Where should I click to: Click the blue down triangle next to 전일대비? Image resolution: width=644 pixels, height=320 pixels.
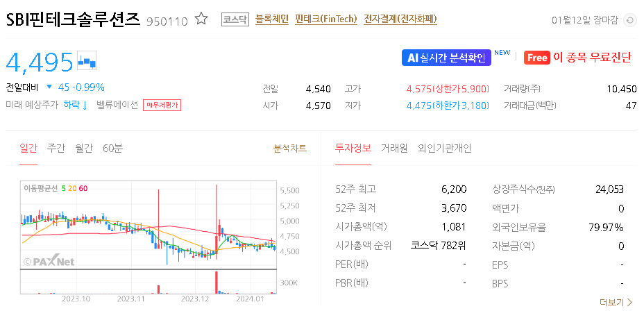[50, 87]
